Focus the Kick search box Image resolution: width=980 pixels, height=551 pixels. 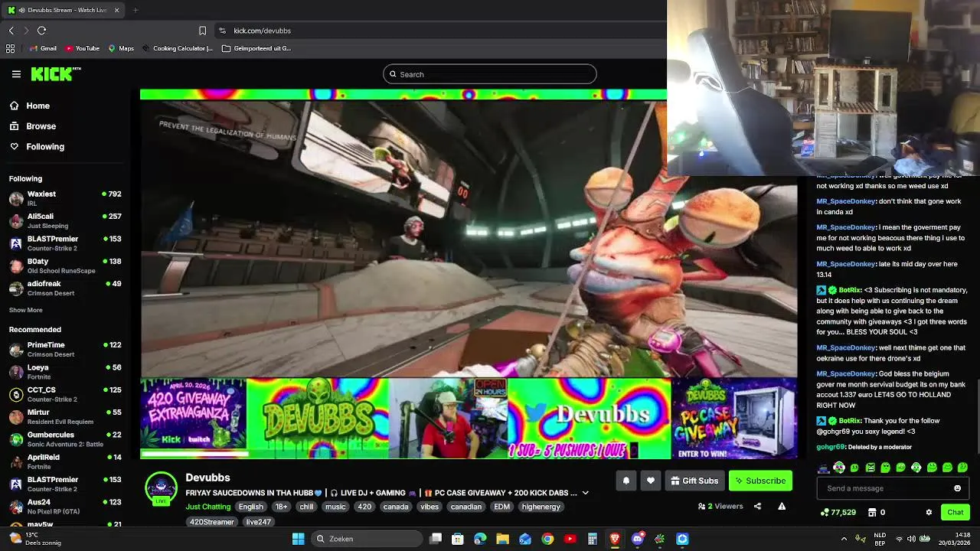[490, 74]
